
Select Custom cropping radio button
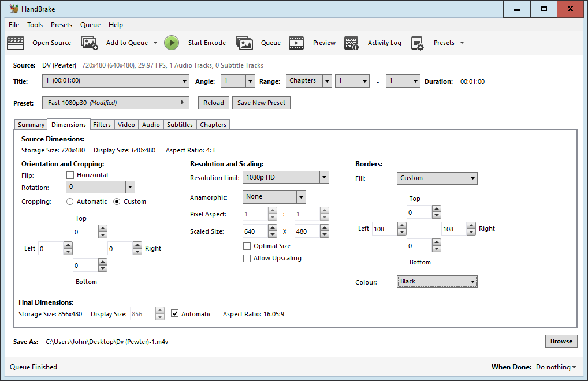tap(117, 201)
